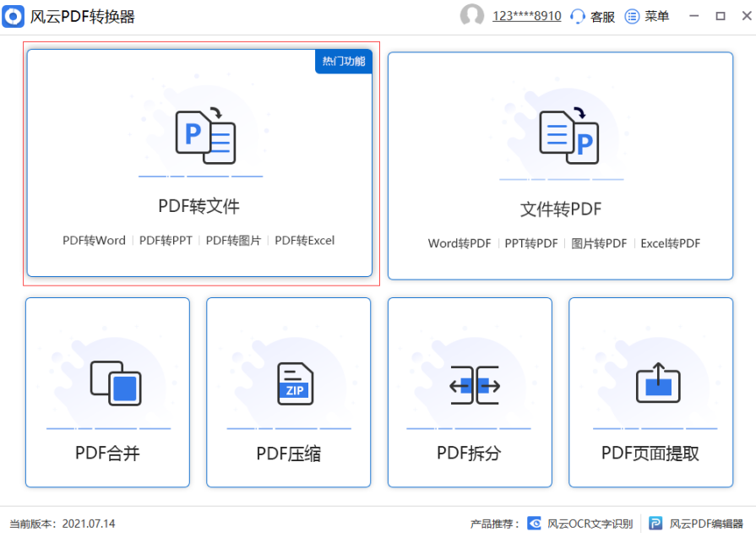Image resolution: width=756 pixels, height=538 pixels.
Task: Open 客服 customer service
Action: tap(602, 17)
